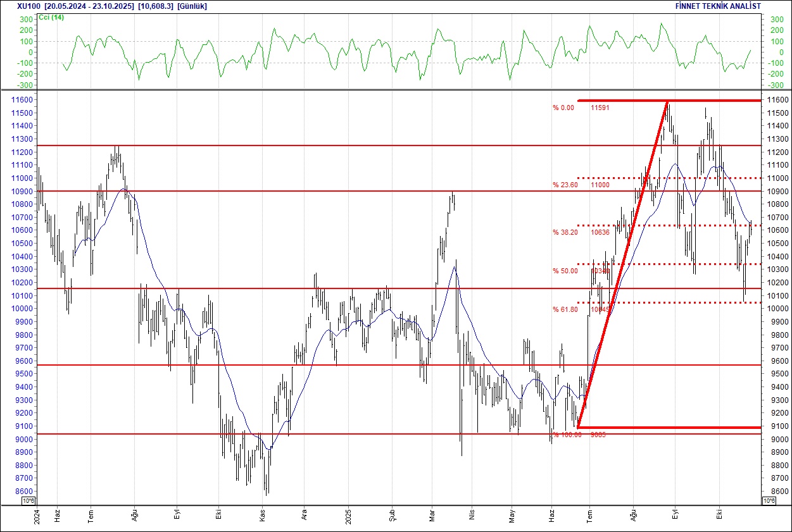The width and height of the screenshot is (792, 532).
Task: Select the % 0.00 Fibonacci level label
Action: [x=563, y=108]
